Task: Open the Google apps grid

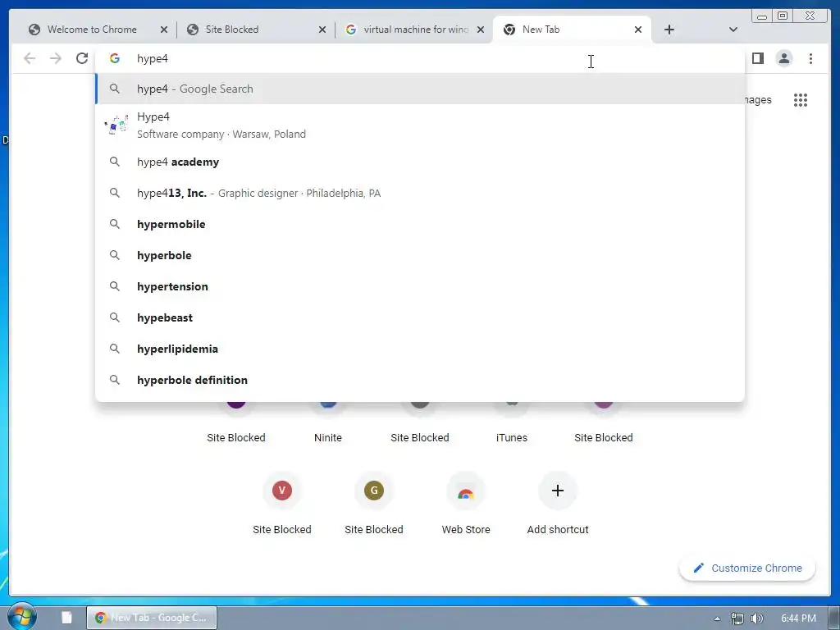Action: (801, 100)
